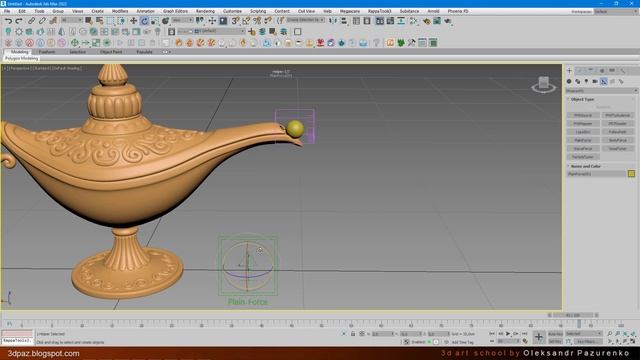The image size is (640, 360).
Task: Open the Animation menu
Action: 145,11
